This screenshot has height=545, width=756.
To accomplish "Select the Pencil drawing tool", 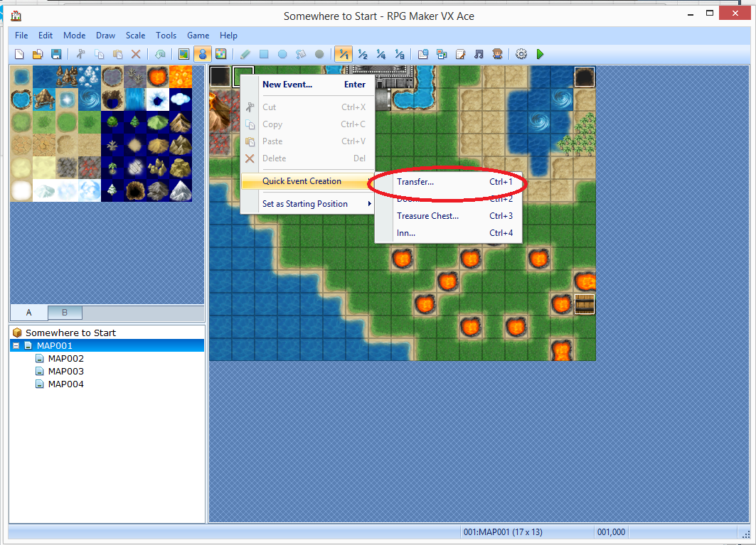I will click(244, 54).
